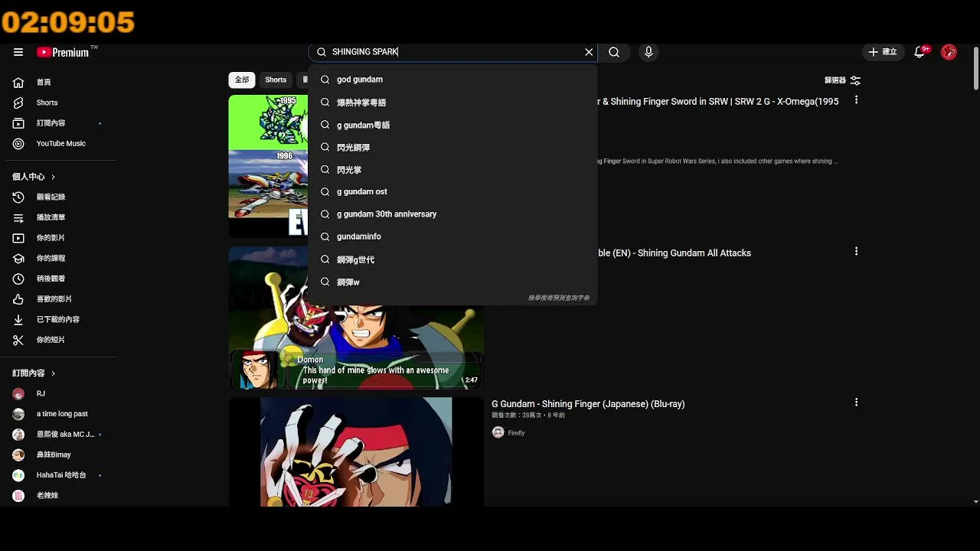This screenshot has width=980, height=551.
Task: Open the 建立 create button
Action: 882,52
